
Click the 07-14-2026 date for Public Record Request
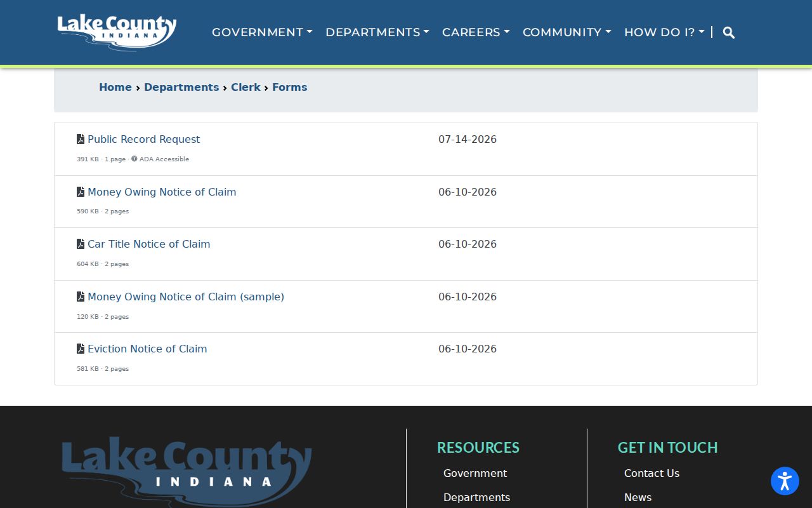tap(468, 139)
